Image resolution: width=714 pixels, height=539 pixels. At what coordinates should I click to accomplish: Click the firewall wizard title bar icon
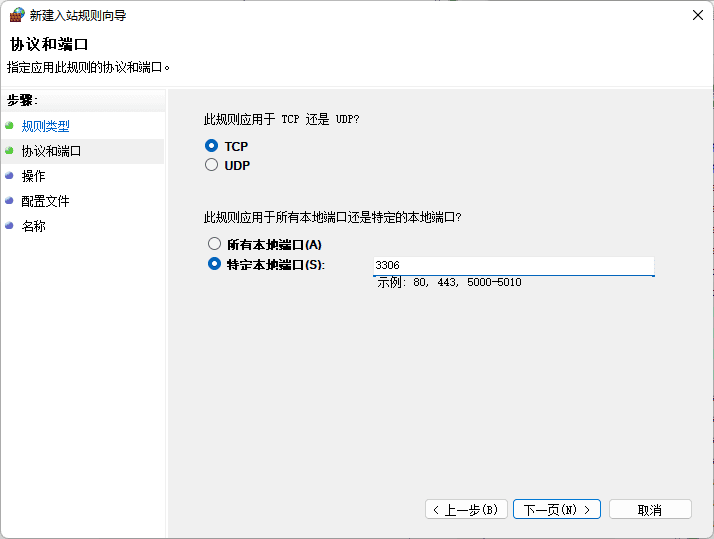[17, 15]
